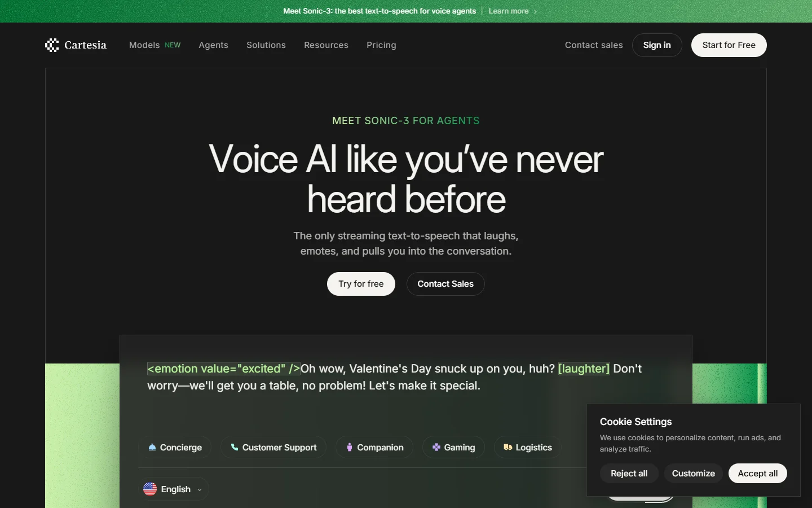
Task: Select the Gaming controller icon
Action: (436, 447)
